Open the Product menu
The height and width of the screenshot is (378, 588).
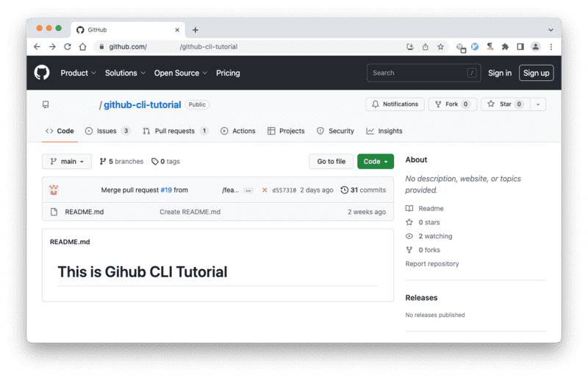(78, 73)
